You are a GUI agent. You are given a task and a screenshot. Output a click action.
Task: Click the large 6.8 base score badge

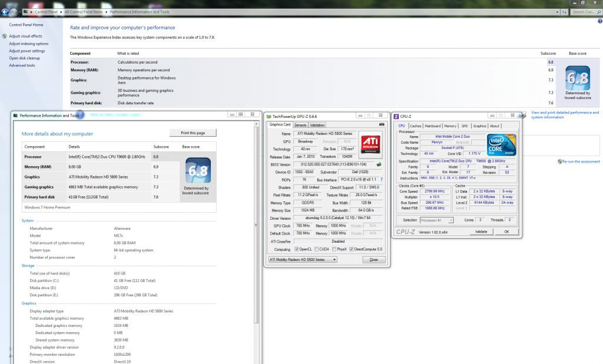point(578,78)
